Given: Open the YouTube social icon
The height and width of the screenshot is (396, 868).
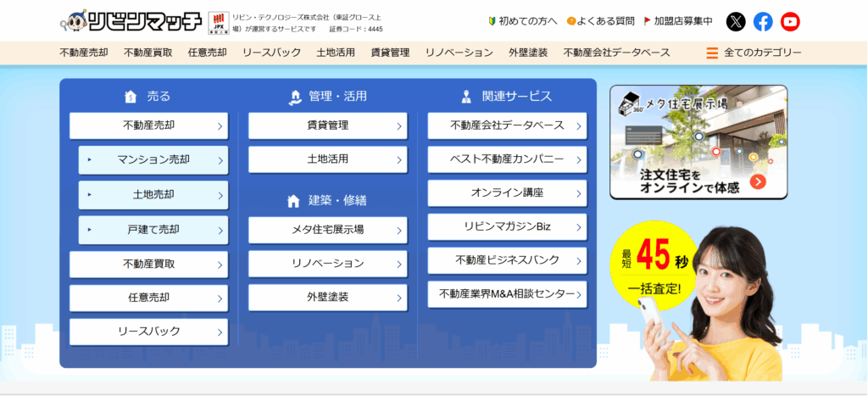Looking at the screenshot, I should pyautogui.click(x=790, y=21).
